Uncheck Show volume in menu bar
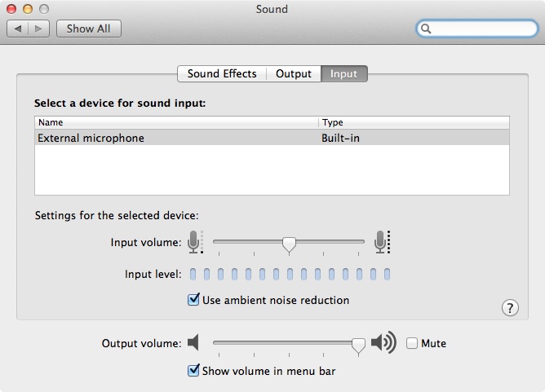The image size is (545, 392). pyautogui.click(x=193, y=371)
